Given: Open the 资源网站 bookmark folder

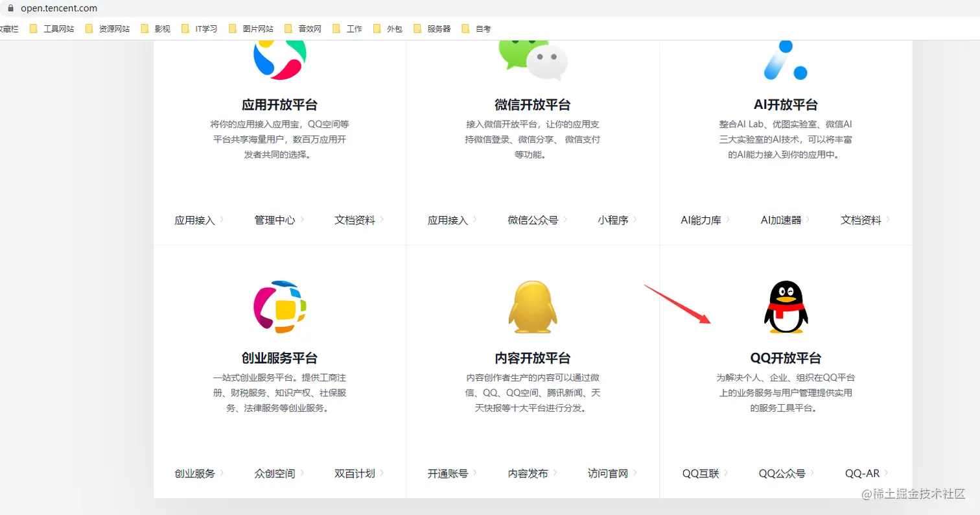Looking at the screenshot, I should [108, 29].
